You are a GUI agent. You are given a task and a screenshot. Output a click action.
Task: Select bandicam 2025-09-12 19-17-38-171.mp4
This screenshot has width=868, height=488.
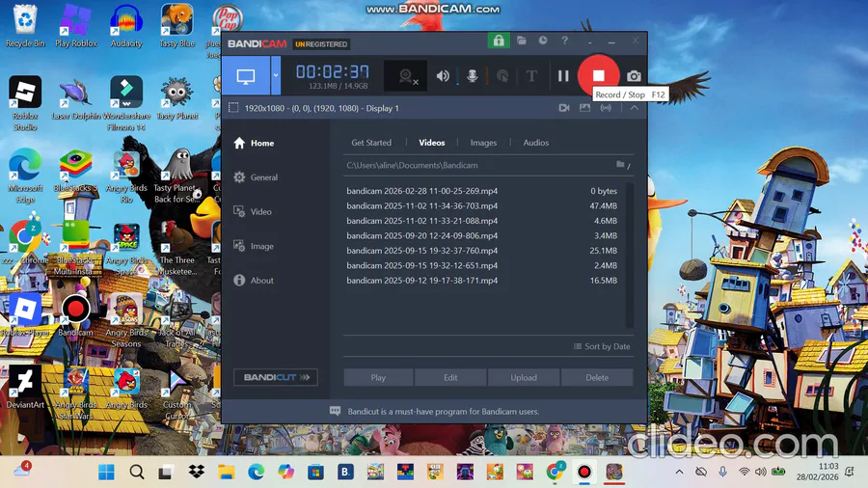482,281
